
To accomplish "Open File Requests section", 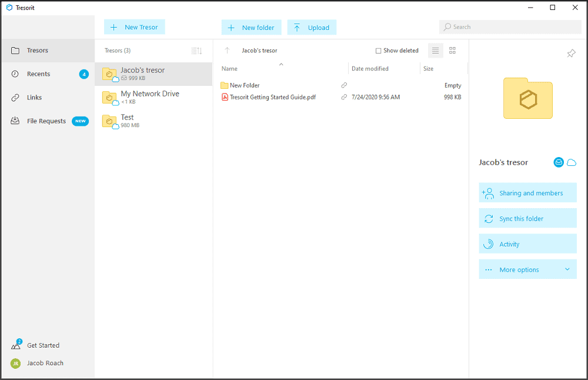I will tap(48, 121).
